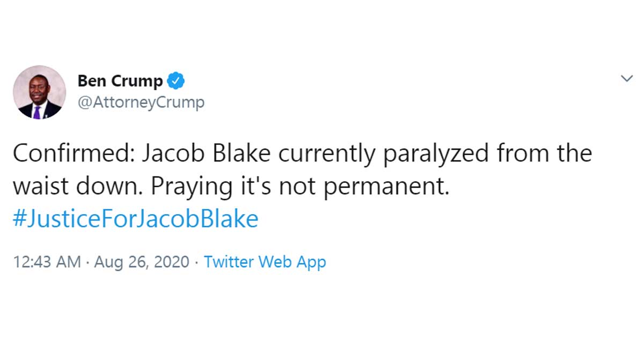Open the #JusticeForJacobBlake hashtag
This screenshot has width=644, height=338.
point(135,219)
